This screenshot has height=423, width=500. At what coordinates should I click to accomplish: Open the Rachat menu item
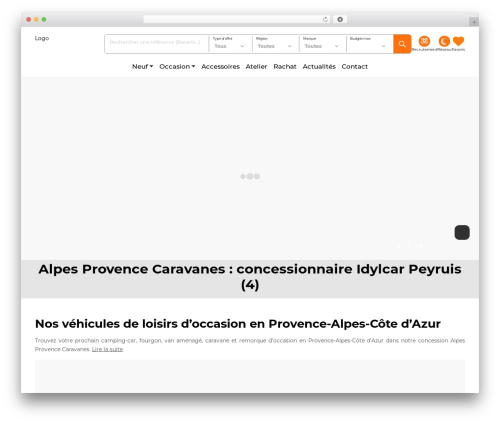click(285, 67)
